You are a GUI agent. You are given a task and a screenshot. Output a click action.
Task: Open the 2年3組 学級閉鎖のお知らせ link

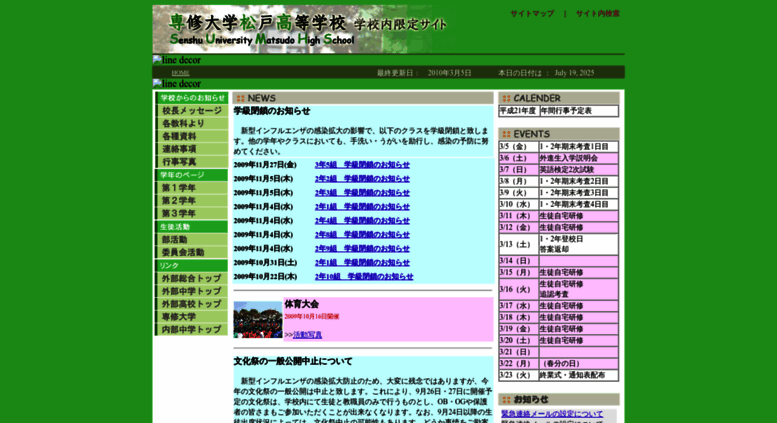(x=362, y=193)
